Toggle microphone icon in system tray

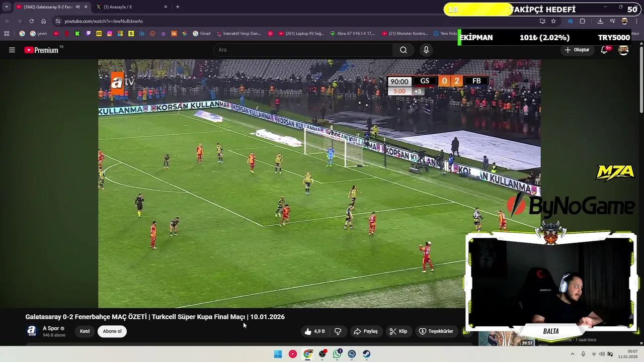click(583, 354)
